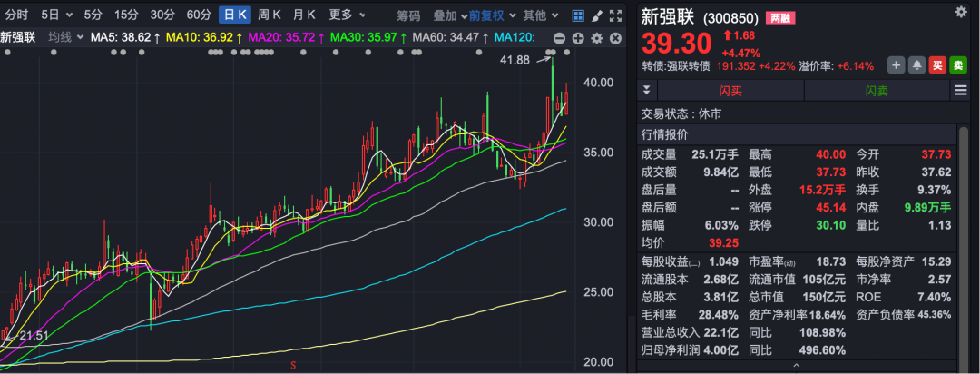Collapse the quote panel with double-arrow
The width and height of the screenshot is (980, 374).
(x=646, y=90)
